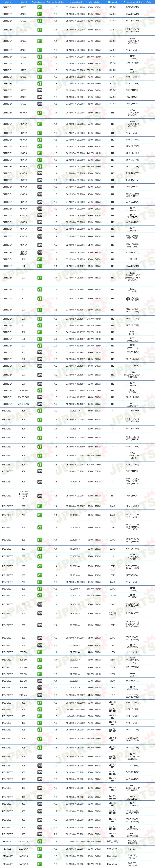Viewport: 155px width, 868px height.
Task: Click the Lata produkcji column header
Action: pyautogui.click(x=75, y=2)
